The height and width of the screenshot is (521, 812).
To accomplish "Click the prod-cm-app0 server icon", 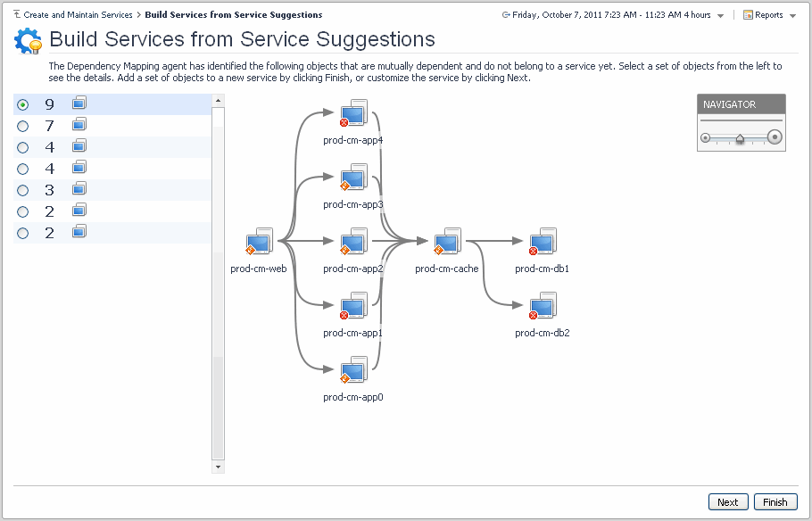I will click(x=353, y=370).
